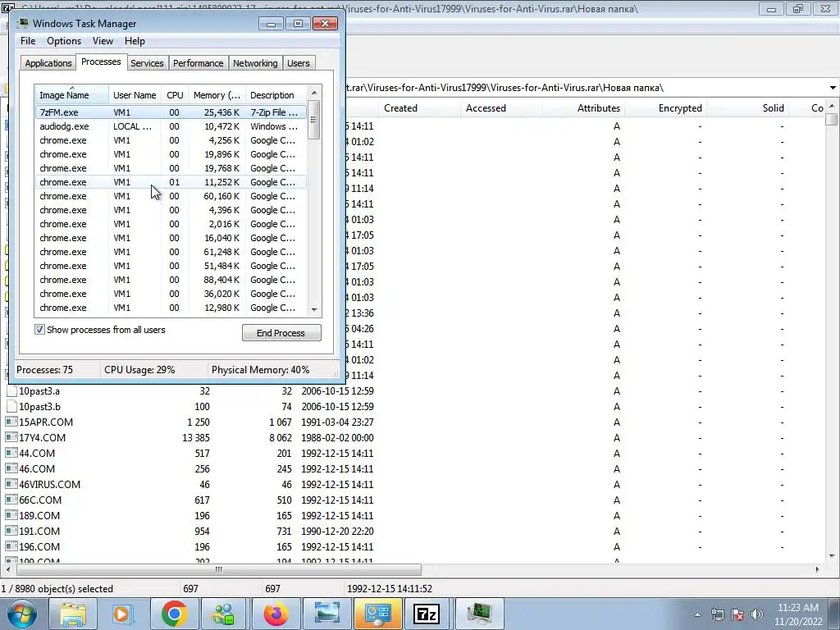840x630 pixels.
Task: Click the 15APR.COM file icon
Action: [x=11, y=422]
